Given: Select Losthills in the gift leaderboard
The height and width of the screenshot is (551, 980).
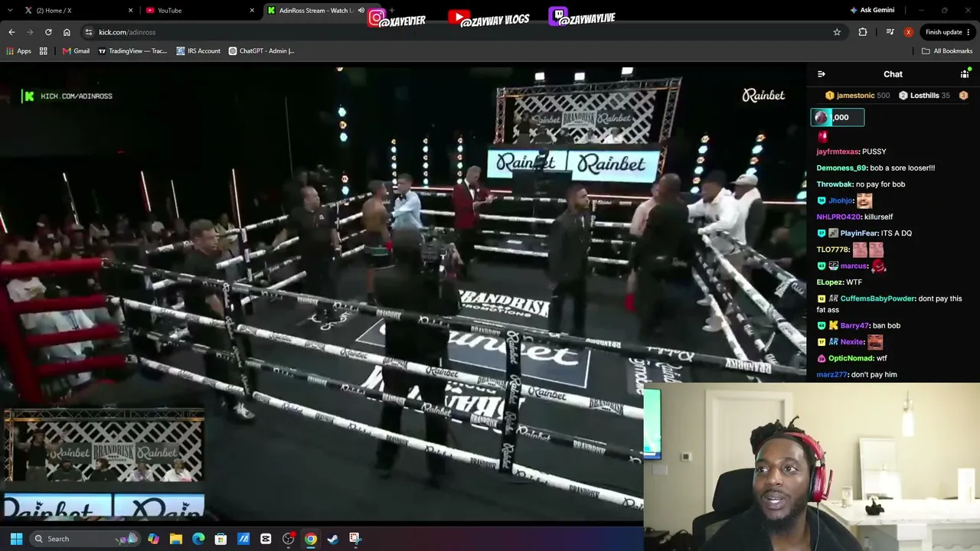Looking at the screenshot, I should coord(923,96).
